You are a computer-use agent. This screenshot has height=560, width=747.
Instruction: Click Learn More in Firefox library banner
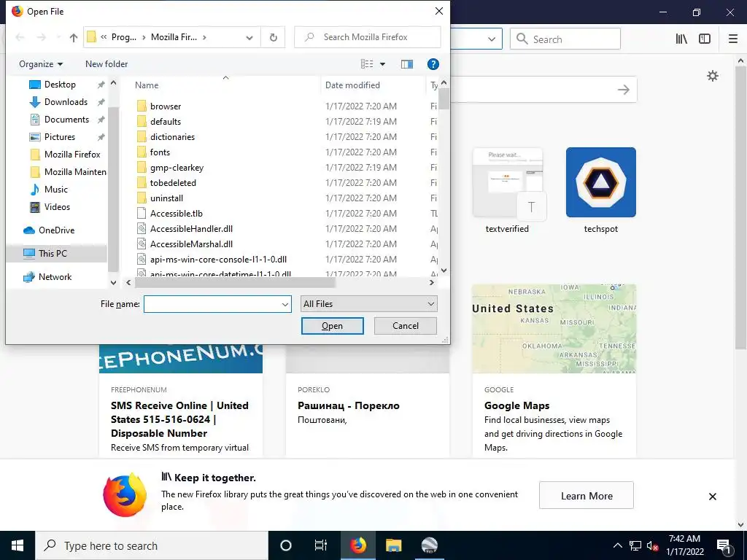586,496
